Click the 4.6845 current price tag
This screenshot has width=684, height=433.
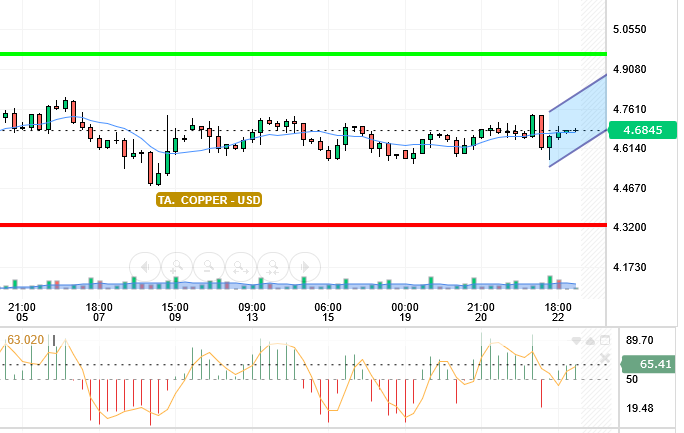(x=643, y=130)
